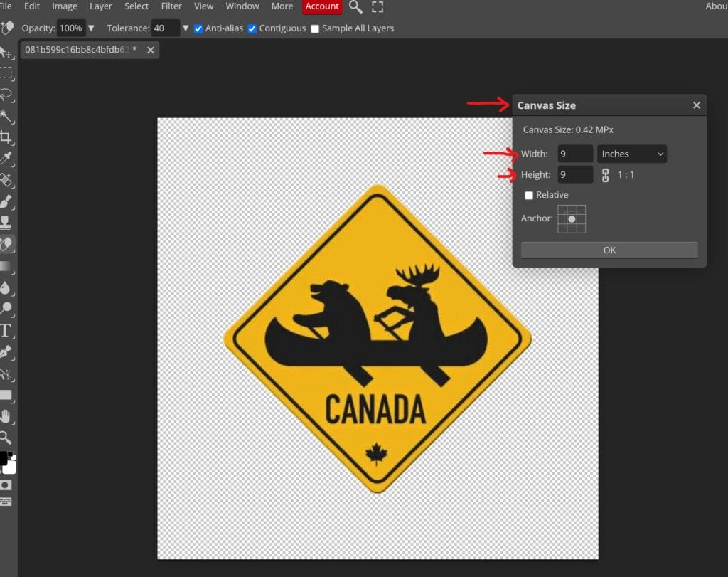Open the Window menu
Screen dimensions: 728x577
click(242, 6)
